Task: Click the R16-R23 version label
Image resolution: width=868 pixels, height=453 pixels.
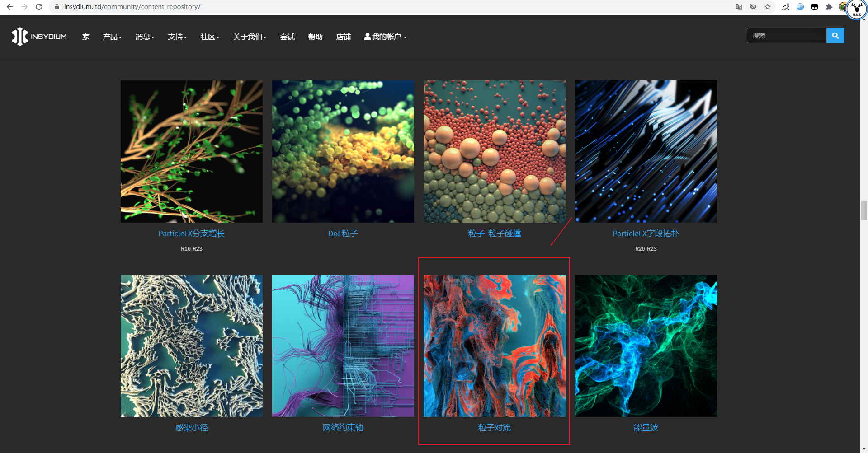Action: click(192, 249)
